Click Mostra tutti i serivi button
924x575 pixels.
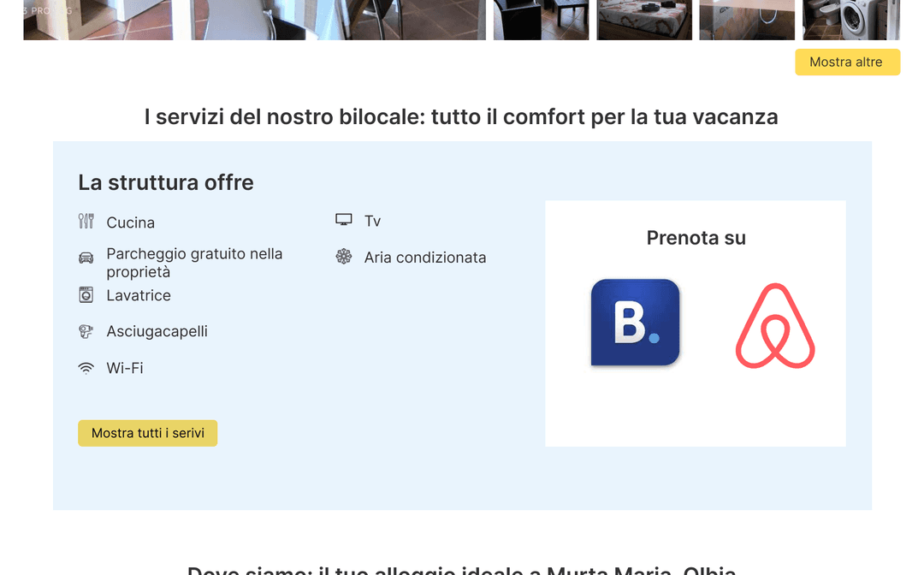click(x=147, y=433)
